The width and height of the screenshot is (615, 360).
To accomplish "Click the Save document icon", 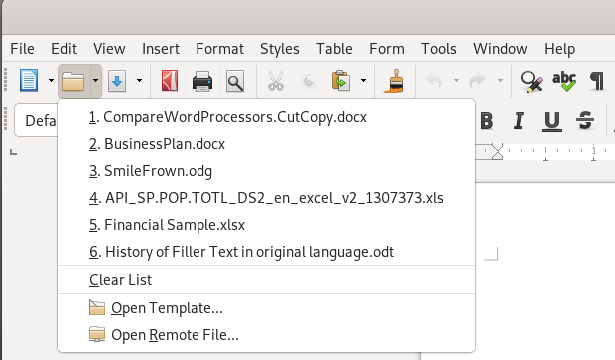I will point(117,81).
